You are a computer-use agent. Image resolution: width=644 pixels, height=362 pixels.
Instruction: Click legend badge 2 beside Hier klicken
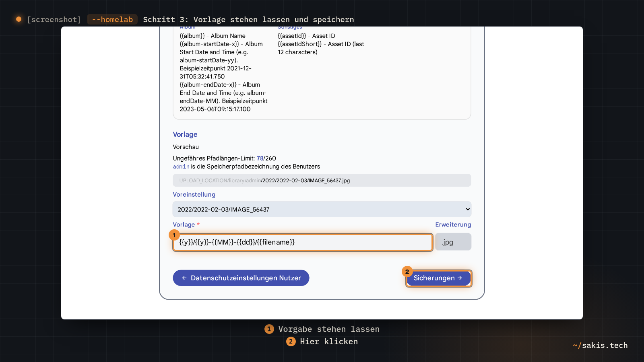click(x=291, y=341)
